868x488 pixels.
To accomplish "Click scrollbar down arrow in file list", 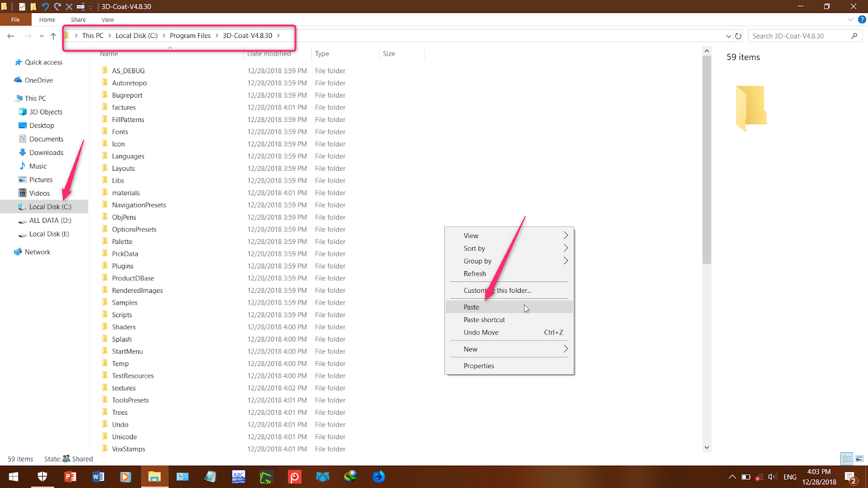I will click(x=706, y=447).
